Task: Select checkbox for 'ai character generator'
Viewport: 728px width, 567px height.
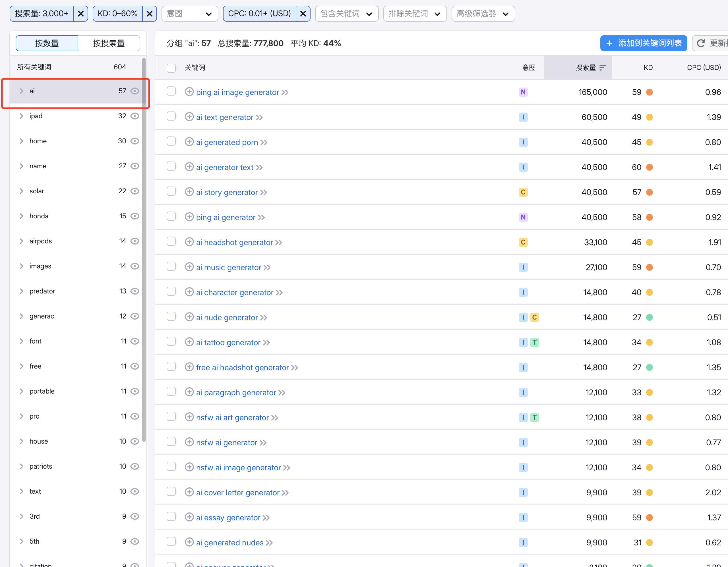Action: (x=171, y=291)
